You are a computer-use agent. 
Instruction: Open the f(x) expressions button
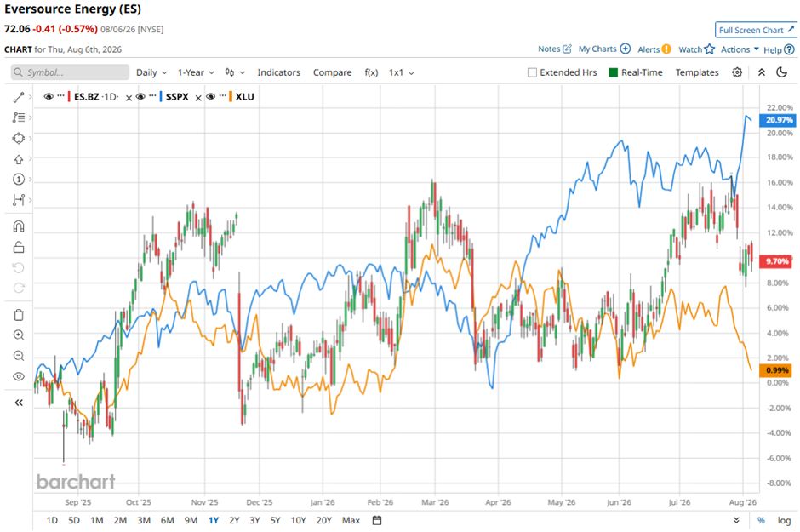371,72
